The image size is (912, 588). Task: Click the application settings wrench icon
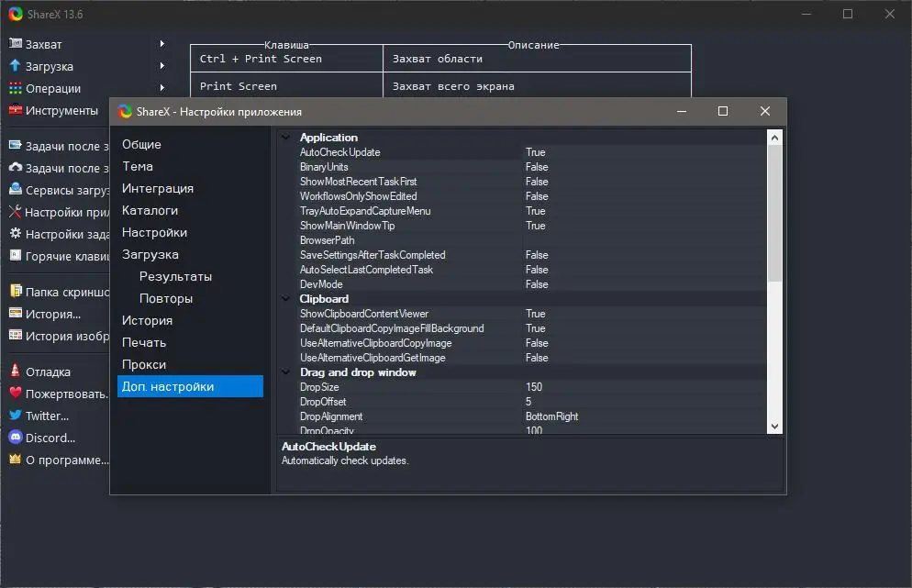(15, 212)
